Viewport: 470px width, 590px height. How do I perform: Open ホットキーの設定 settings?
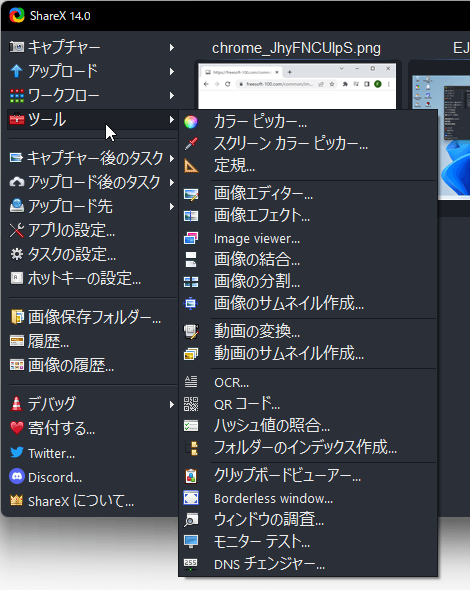pos(92,278)
